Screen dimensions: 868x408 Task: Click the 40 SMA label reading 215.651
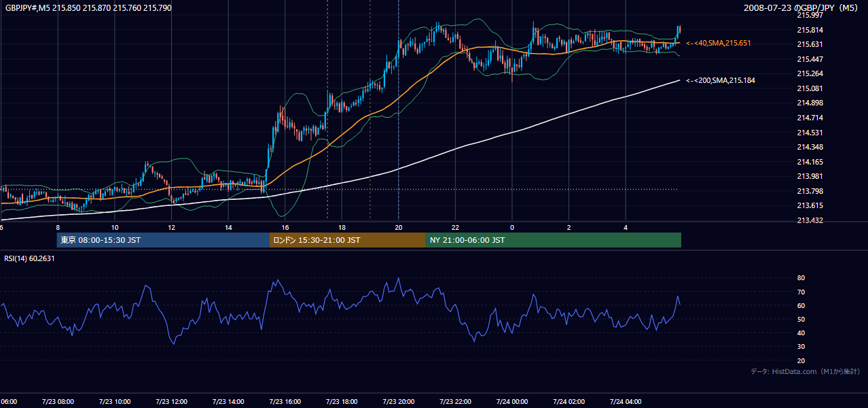tap(719, 43)
